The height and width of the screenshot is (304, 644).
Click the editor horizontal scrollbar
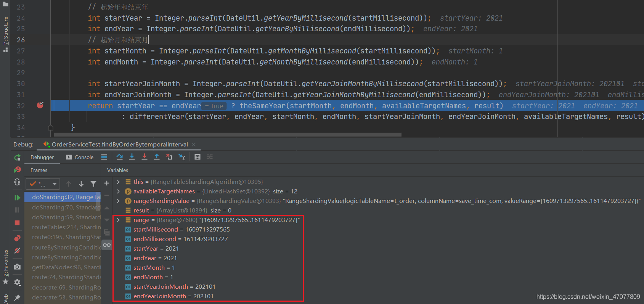228,135
